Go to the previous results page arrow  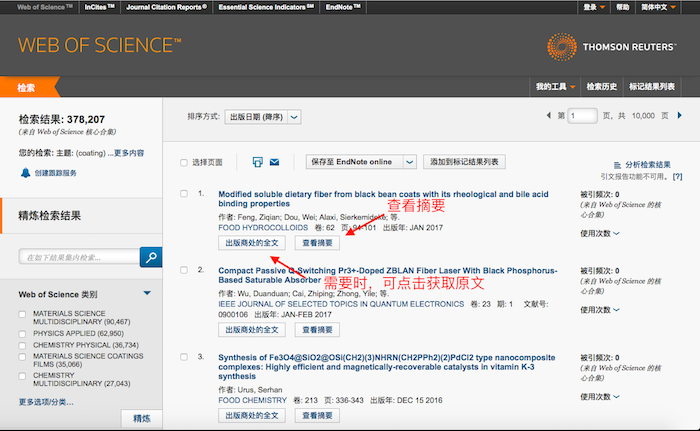[548, 116]
